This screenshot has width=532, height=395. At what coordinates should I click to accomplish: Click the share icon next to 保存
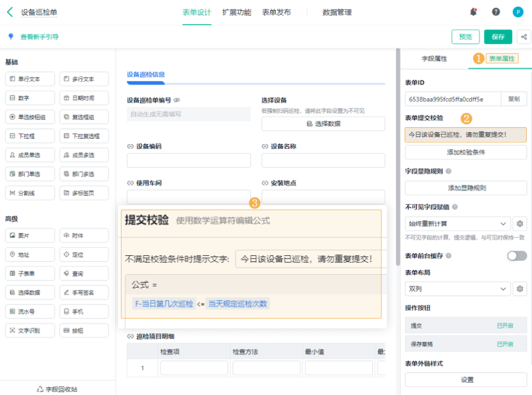point(523,37)
